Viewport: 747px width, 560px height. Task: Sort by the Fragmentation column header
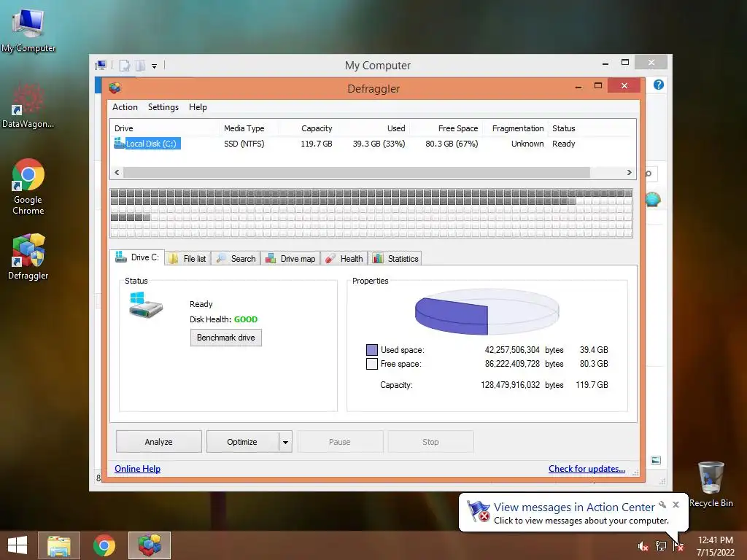point(518,128)
